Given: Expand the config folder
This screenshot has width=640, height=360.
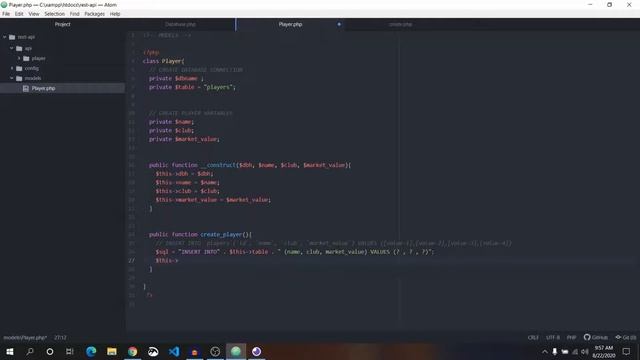Looking at the screenshot, I should pyautogui.click(x=12, y=68).
